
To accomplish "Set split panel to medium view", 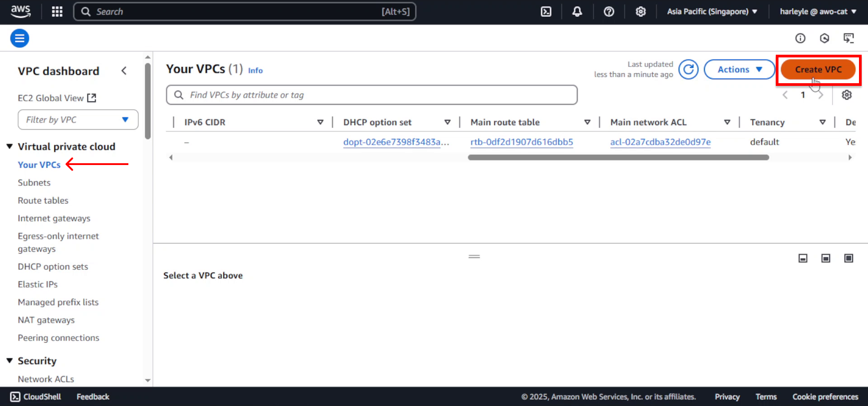I will click(x=826, y=258).
